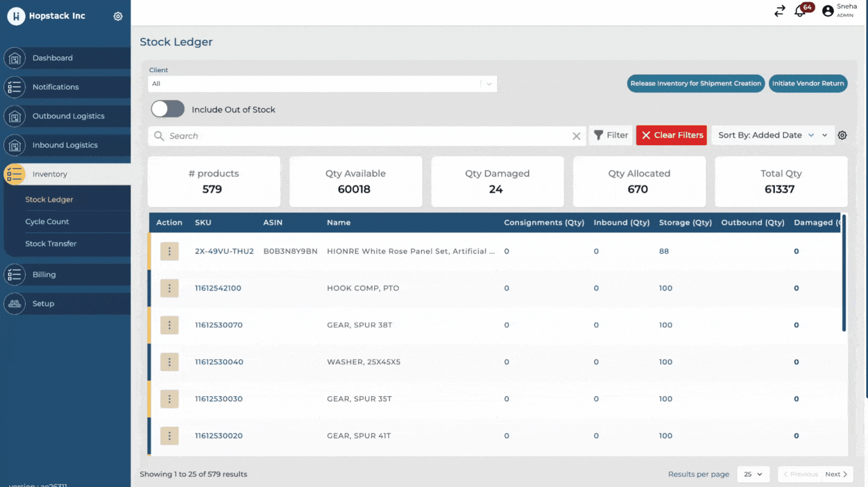The width and height of the screenshot is (868, 487).
Task: Click the notification bell icon
Action: point(800,11)
